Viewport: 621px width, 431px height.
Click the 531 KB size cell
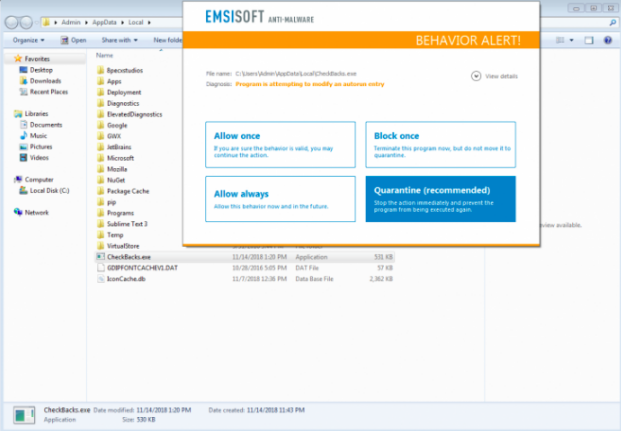click(x=383, y=257)
